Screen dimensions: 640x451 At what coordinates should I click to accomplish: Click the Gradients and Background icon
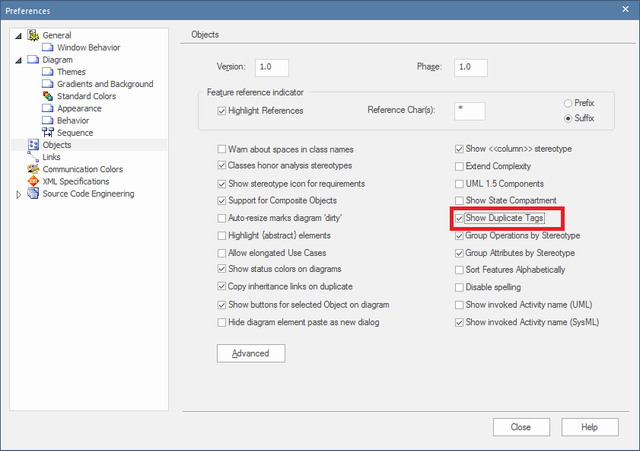click(47, 84)
